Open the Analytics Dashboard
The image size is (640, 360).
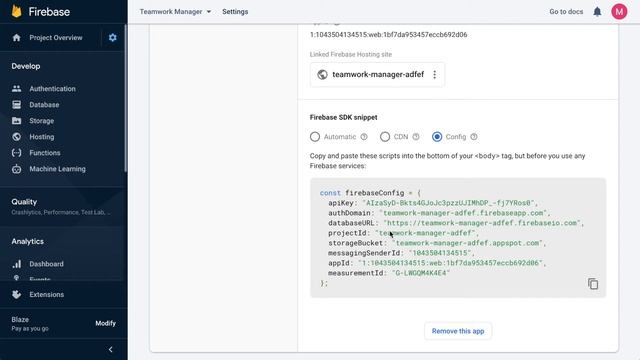point(47,264)
